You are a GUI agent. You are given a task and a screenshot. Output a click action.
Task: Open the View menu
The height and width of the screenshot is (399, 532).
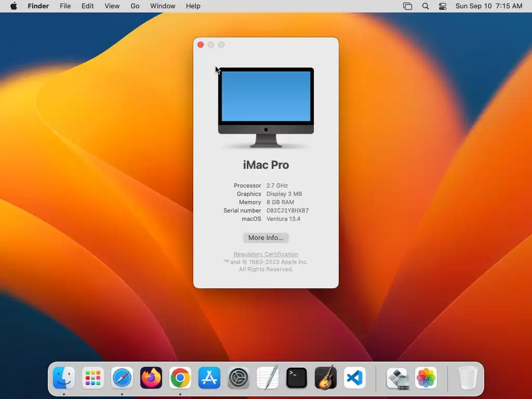pos(112,6)
